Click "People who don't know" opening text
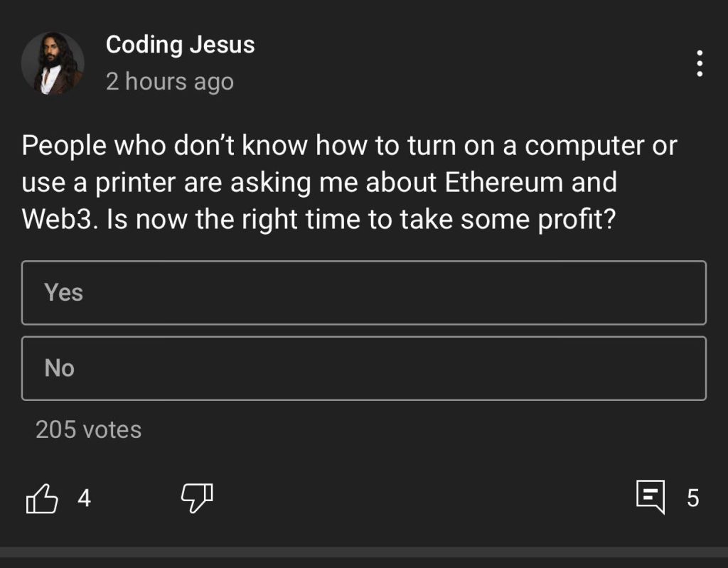The height and width of the screenshot is (568, 728). point(164,145)
